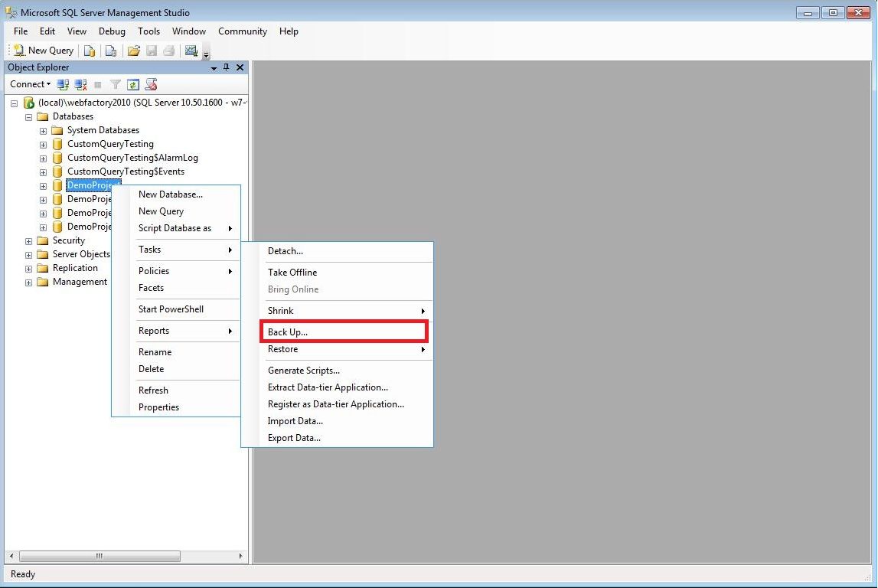Open the Activity Monitor toolbar icon
This screenshot has height=588, width=878.
coord(191,51)
